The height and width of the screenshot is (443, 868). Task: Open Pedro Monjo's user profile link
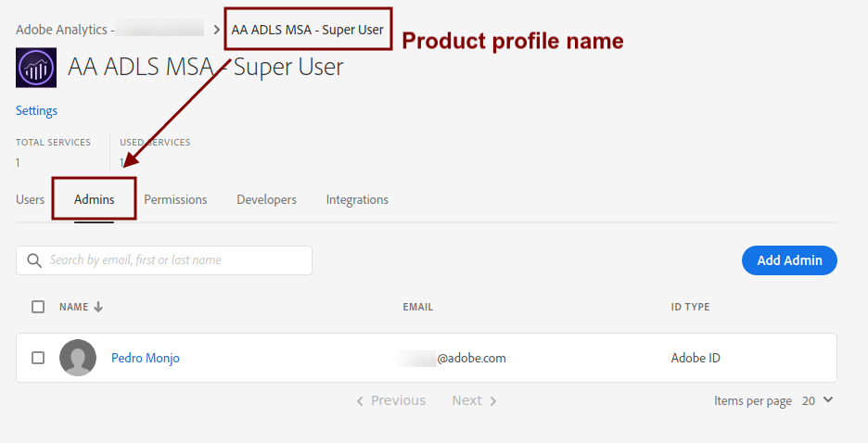(x=146, y=358)
